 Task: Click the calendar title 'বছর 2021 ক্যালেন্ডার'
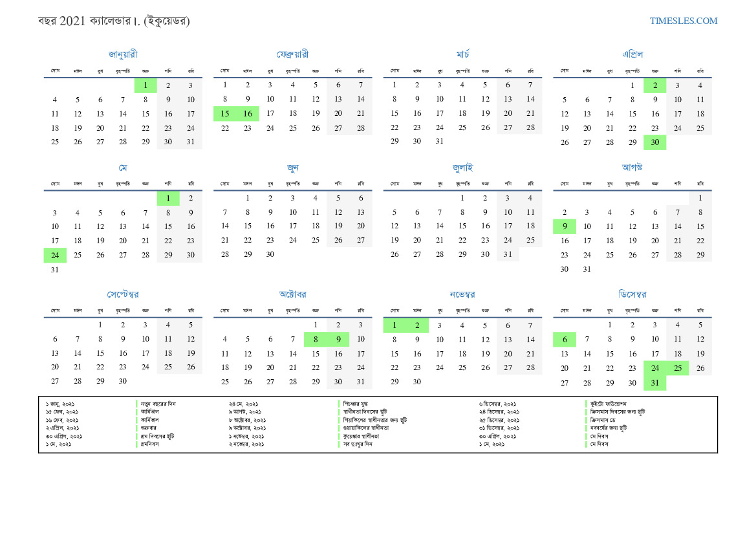(114, 21)
